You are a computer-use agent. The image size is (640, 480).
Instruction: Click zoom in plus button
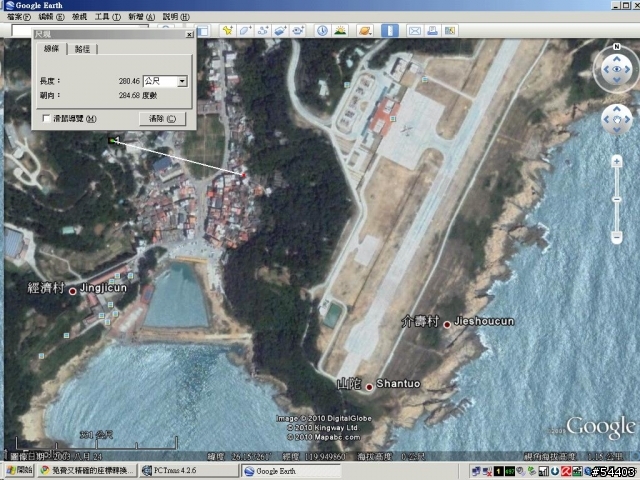coord(617,162)
